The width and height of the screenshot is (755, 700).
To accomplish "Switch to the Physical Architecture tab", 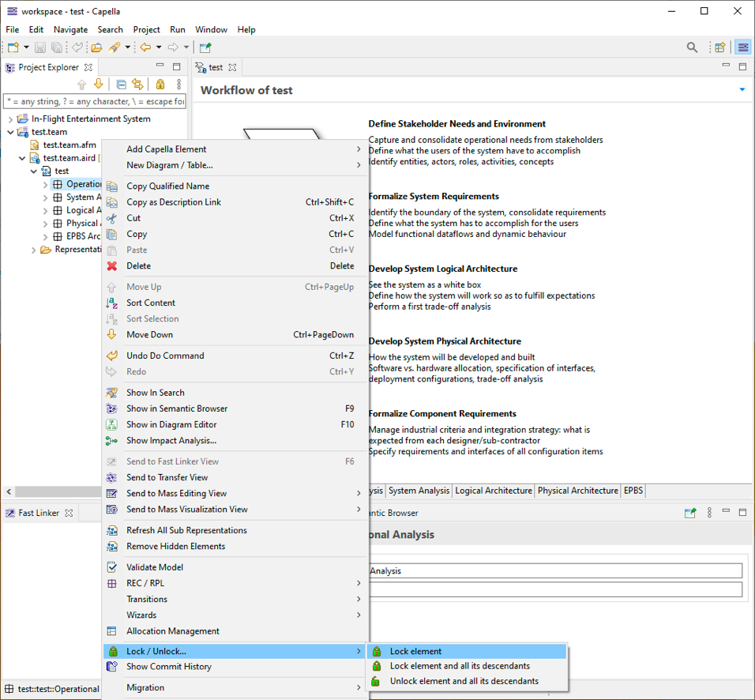I will coord(577,491).
